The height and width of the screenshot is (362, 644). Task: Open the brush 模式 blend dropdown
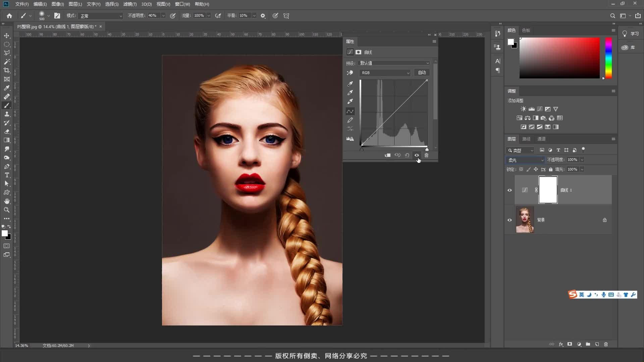pyautogui.click(x=101, y=16)
